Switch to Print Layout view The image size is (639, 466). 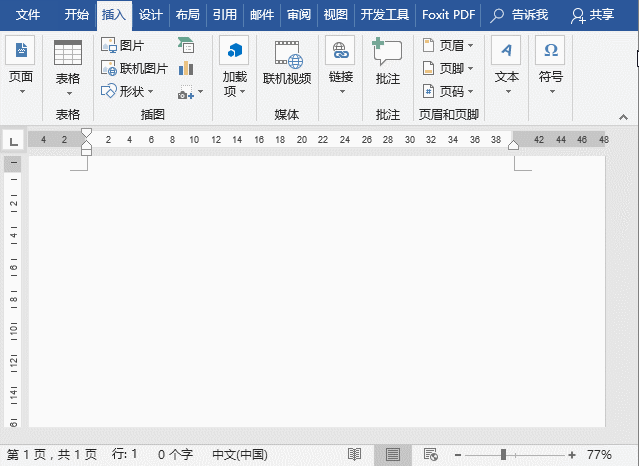392,454
